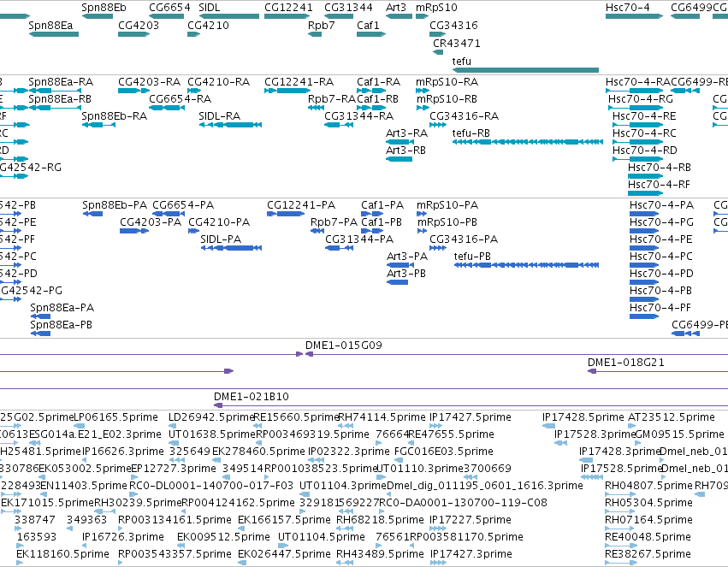The height and width of the screenshot is (567, 728).
Task: Select the CR43471 gene feature
Action: pyautogui.click(x=438, y=52)
